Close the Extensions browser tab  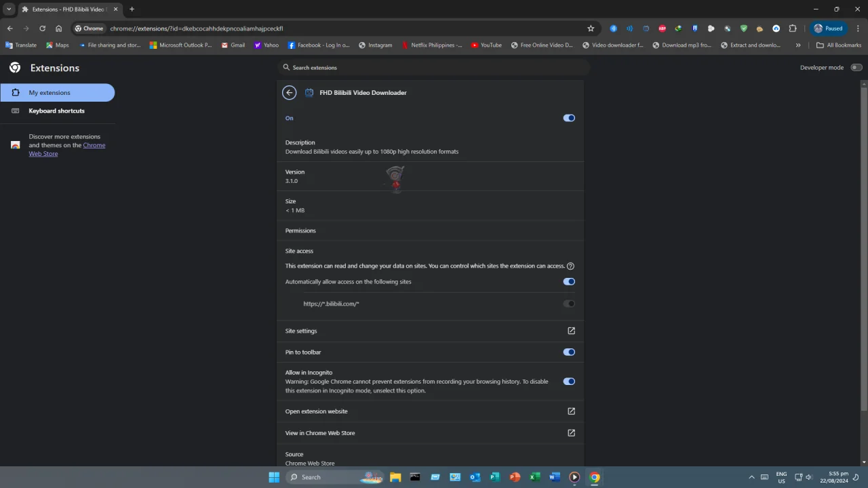115,9
